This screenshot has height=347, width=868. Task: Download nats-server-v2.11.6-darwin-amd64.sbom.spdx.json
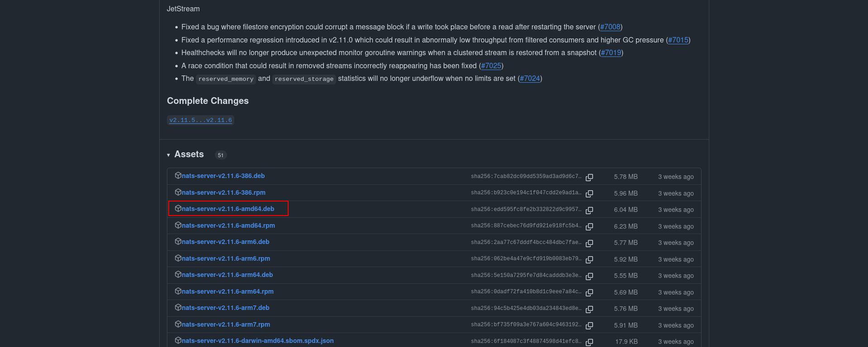tap(258, 341)
